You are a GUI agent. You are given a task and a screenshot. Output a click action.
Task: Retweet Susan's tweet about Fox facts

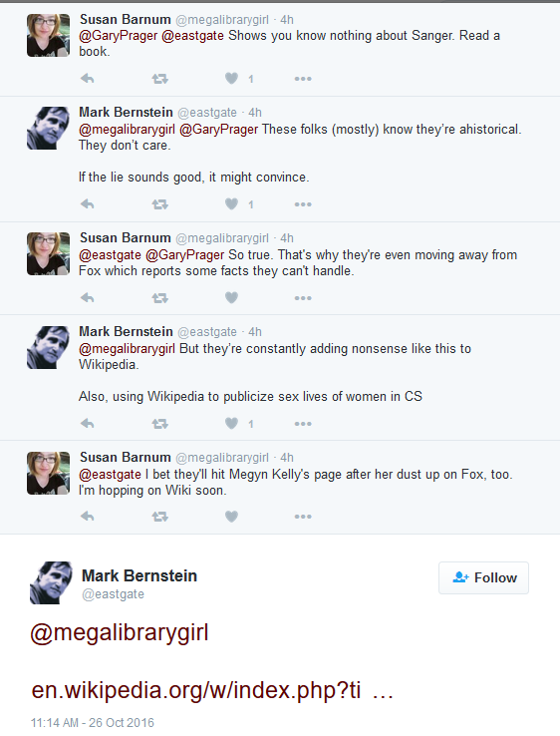(x=160, y=298)
